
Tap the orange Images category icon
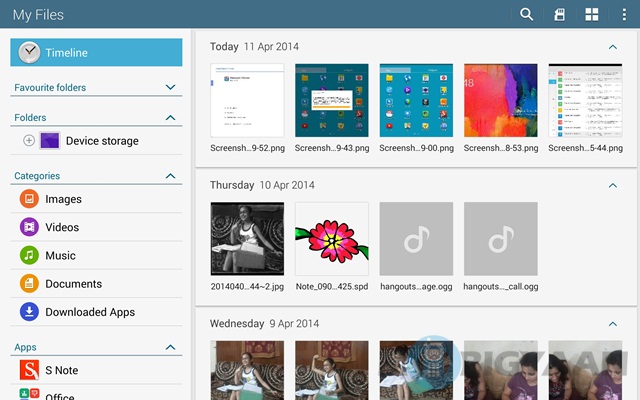click(x=29, y=199)
